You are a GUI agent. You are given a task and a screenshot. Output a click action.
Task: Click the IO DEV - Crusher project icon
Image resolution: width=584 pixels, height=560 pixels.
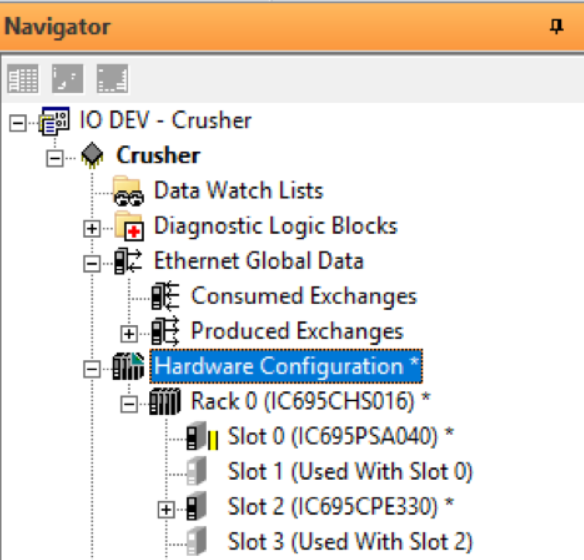pyautogui.click(x=54, y=121)
